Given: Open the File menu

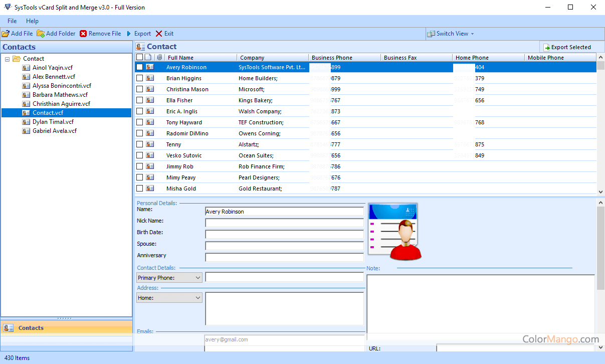Looking at the screenshot, I should coord(12,21).
